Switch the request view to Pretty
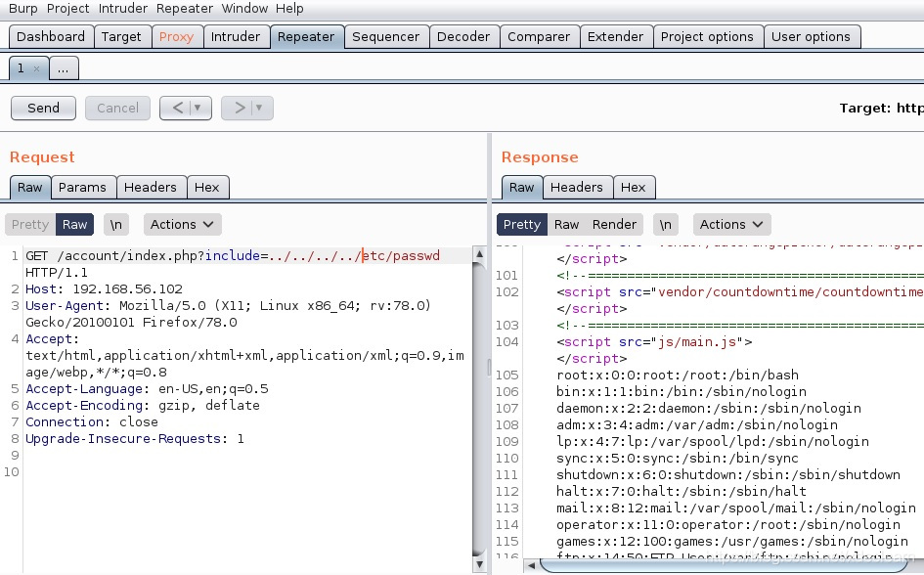This screenshot has width=924, height=575. 30,225
